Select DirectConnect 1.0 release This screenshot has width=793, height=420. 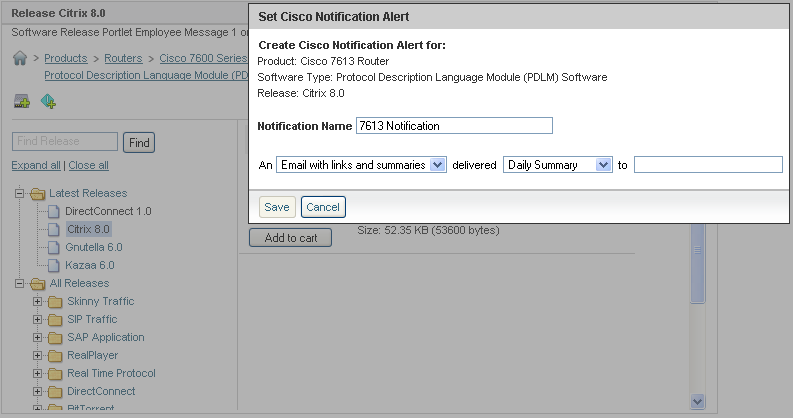[108, 211]
